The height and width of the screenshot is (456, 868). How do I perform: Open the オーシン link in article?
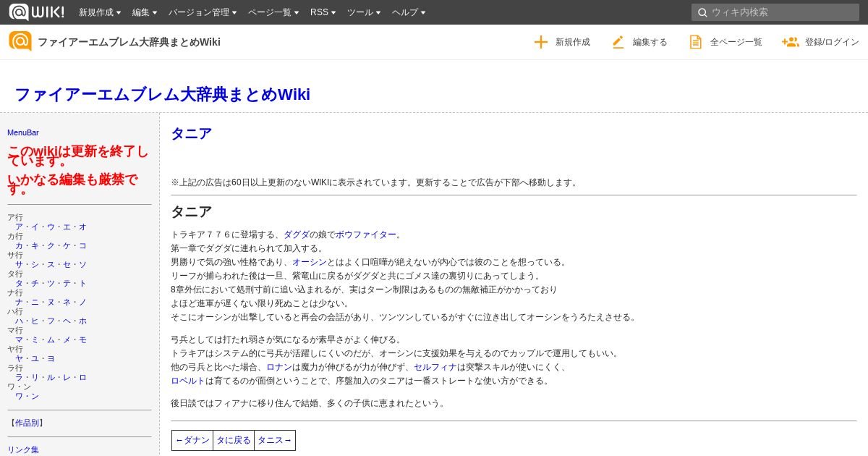310,262
